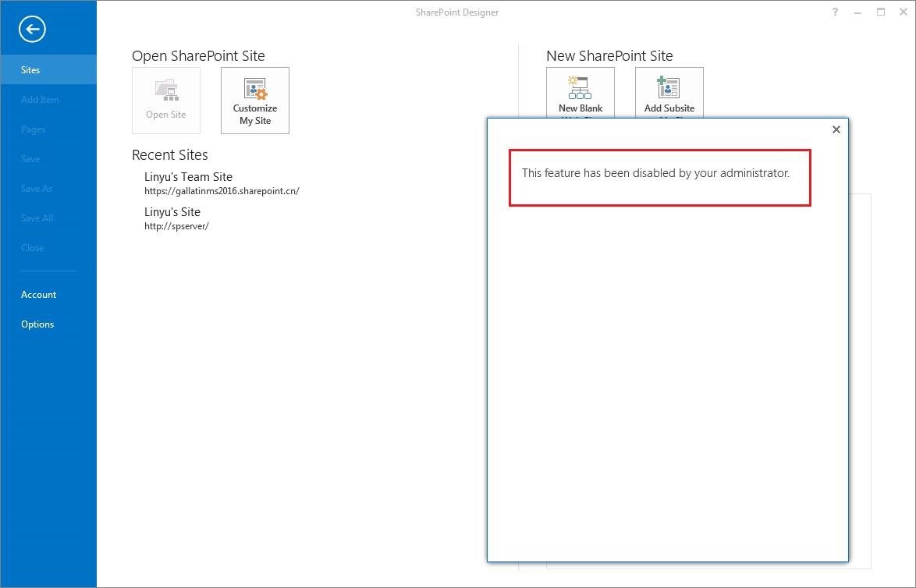Close the SharePoint Designer window
The height and width of the screenshot is (588, 916).
coord(904,12)
